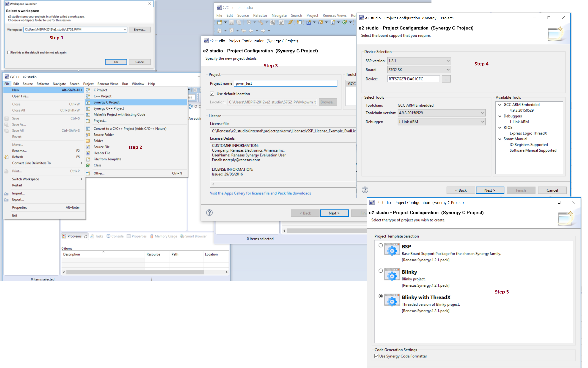Click the Save toolbar icon

coord(232,23)
